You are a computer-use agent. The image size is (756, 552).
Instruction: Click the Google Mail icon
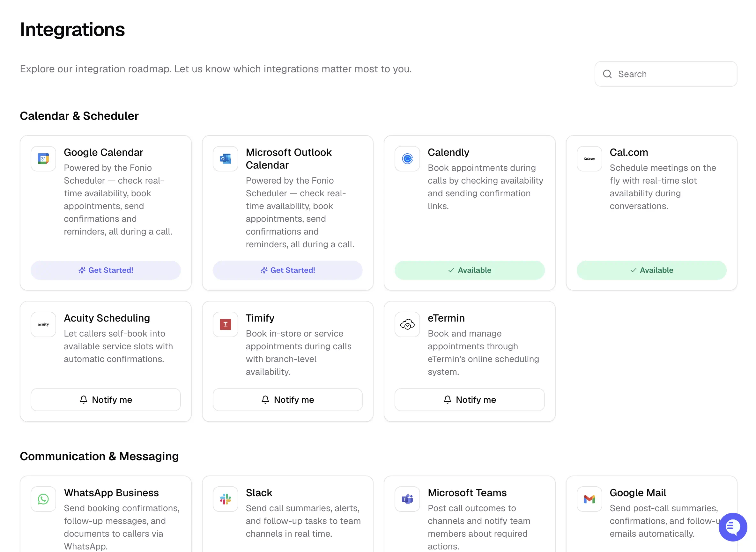point(589,499)
